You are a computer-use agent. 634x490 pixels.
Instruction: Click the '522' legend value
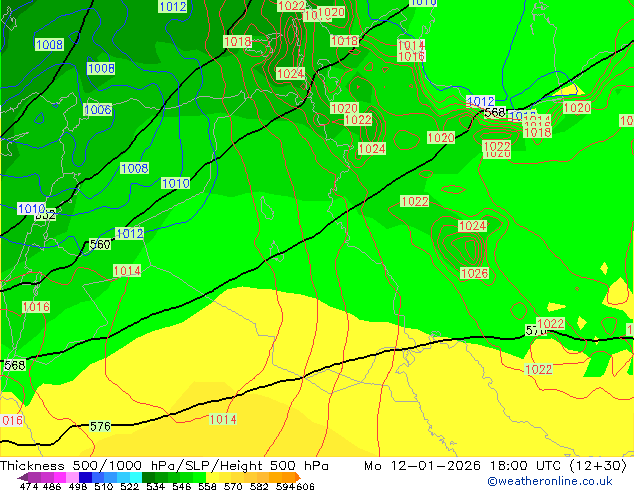click(129, 486)
